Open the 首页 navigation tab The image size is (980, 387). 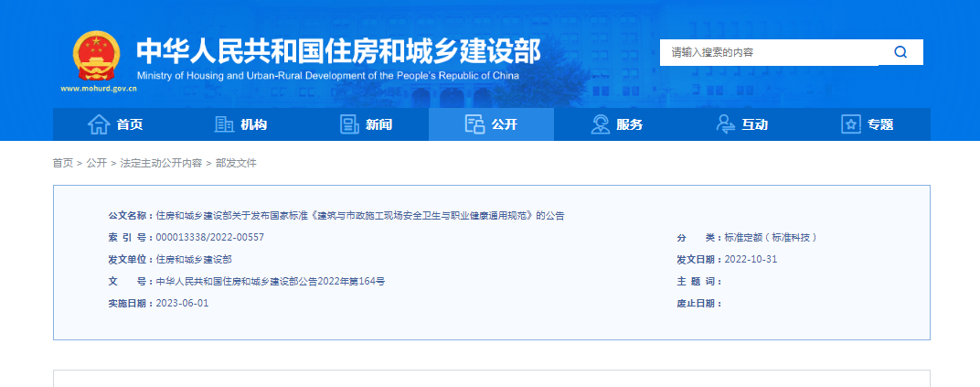(x=115, y=124)
